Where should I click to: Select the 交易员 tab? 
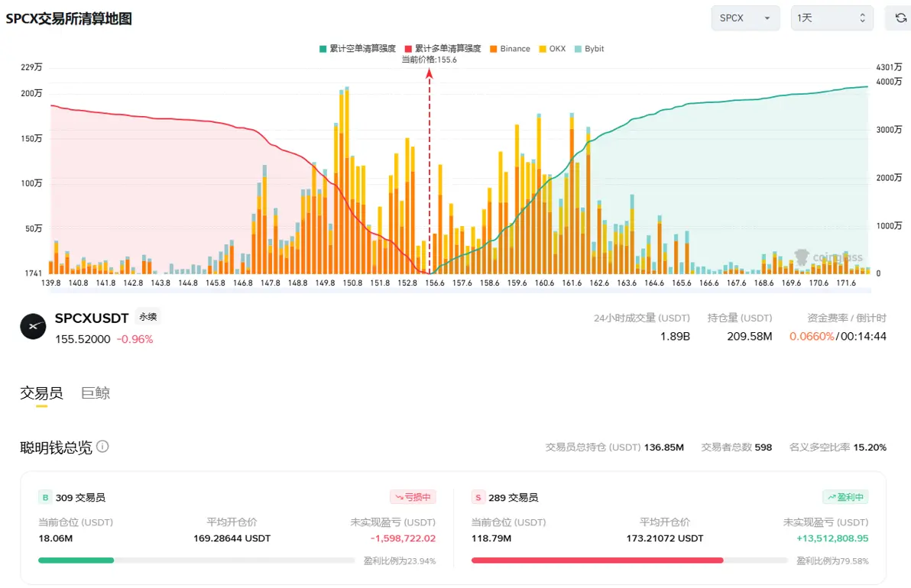click(x=41, y=393)
